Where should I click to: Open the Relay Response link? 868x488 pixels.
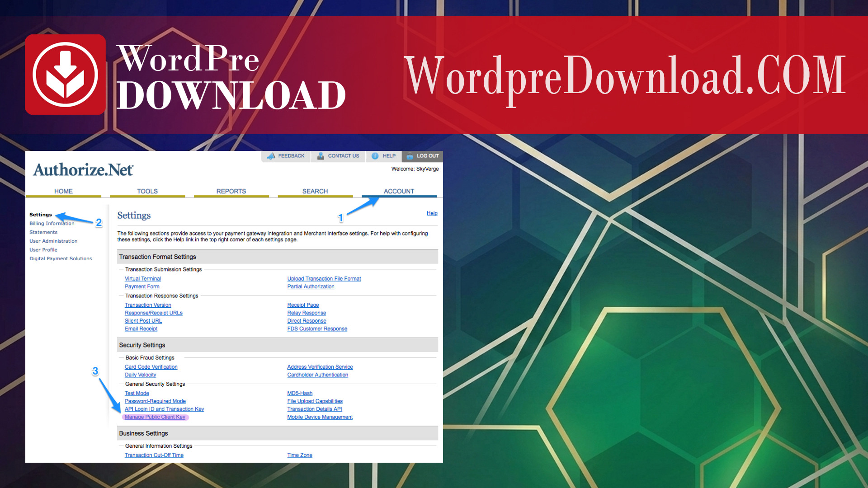[307, 313]
